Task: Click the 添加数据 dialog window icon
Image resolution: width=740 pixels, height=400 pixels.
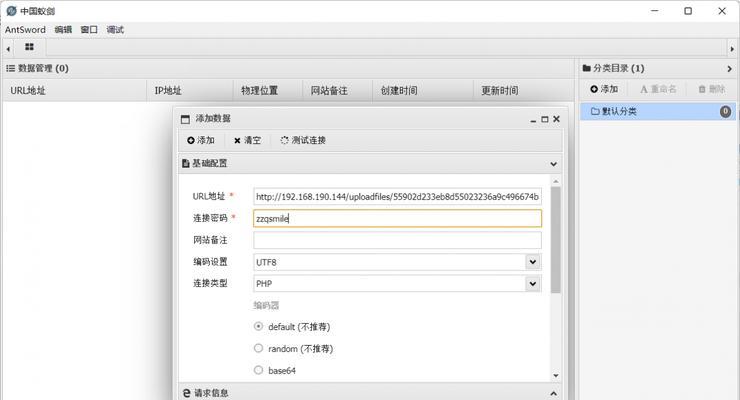Action: [x=185, y=119]
